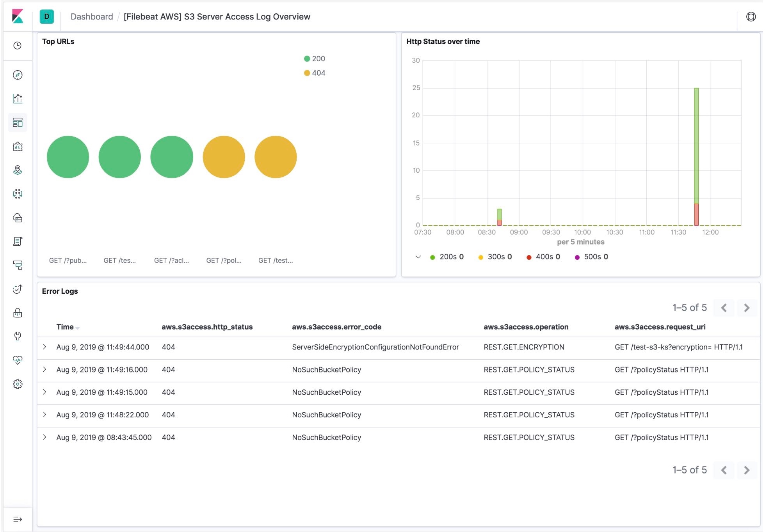Image resolution: width=765 pixels, height=532 pixels.
Task: Click the Top URLs panel title
Action: click(x=58, y=41)
